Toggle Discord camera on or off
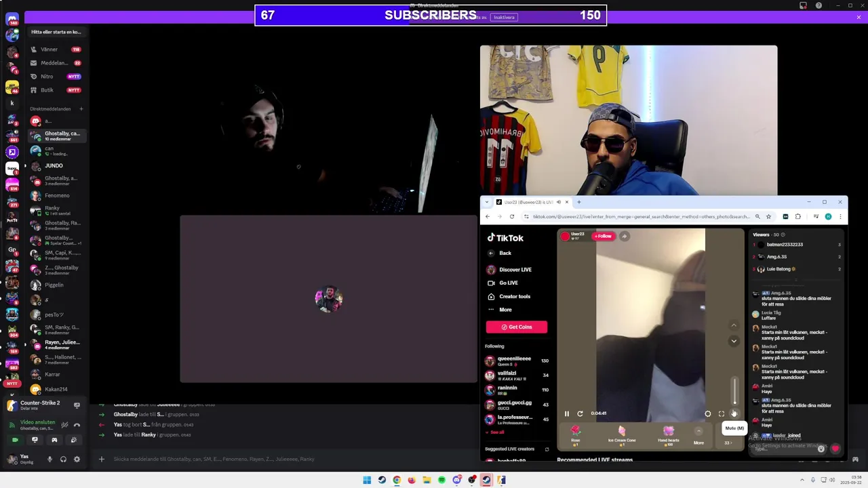 click(x=15, y=440)
